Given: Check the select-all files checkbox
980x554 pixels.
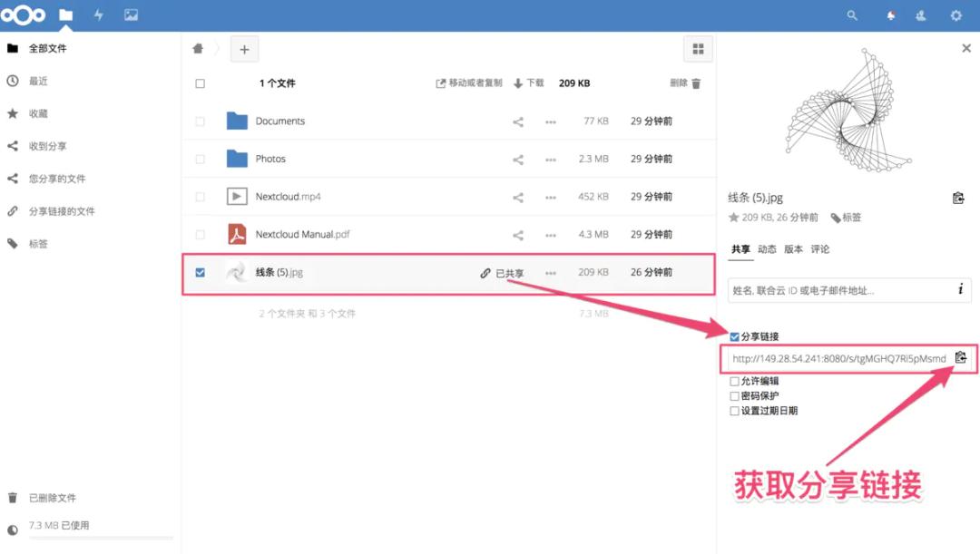Looking at the screenshot, I should (200, 83).
